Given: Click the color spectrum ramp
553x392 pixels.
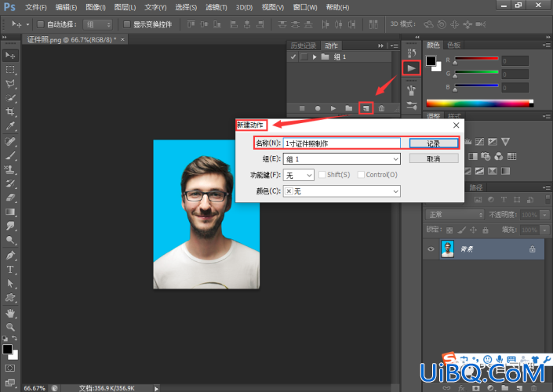Looking at the screenshot, I should coord(479,103).
